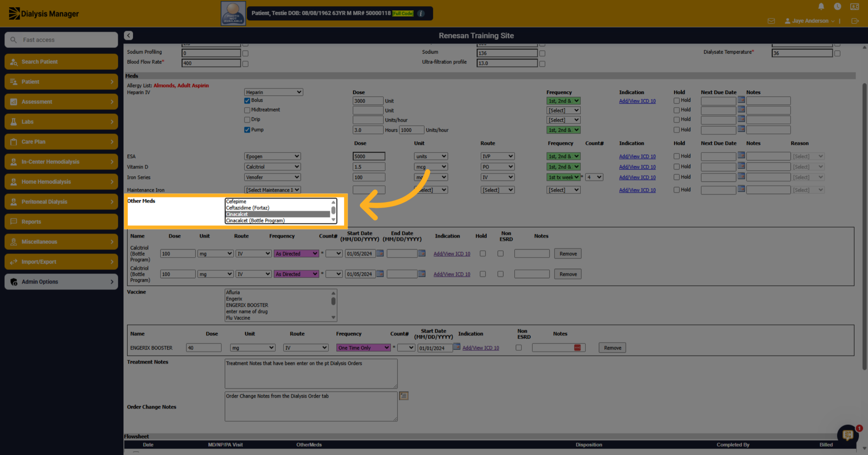Click the clock history icon

click(x=837, y=7)
